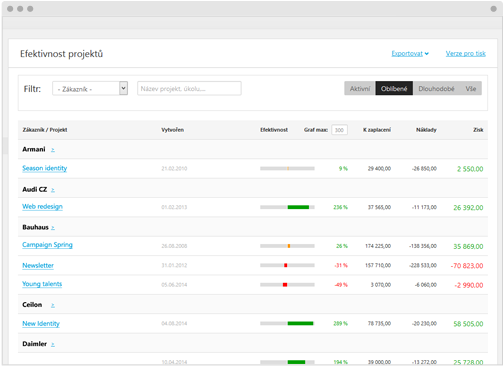Screen dimensions: 504x367
Task: Click the date 21.02.2010
Action: [x=174, y=169]
